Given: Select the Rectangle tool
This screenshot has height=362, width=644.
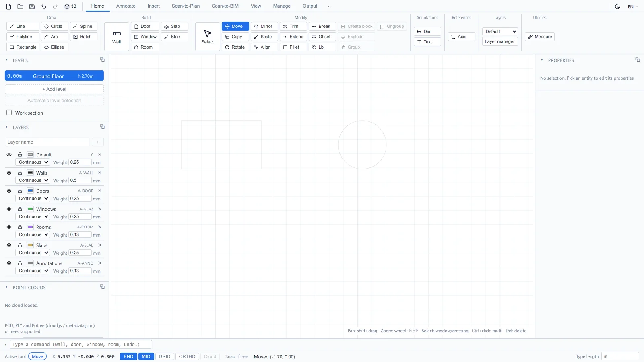Looking at the screenshot, I should (23, 47).
